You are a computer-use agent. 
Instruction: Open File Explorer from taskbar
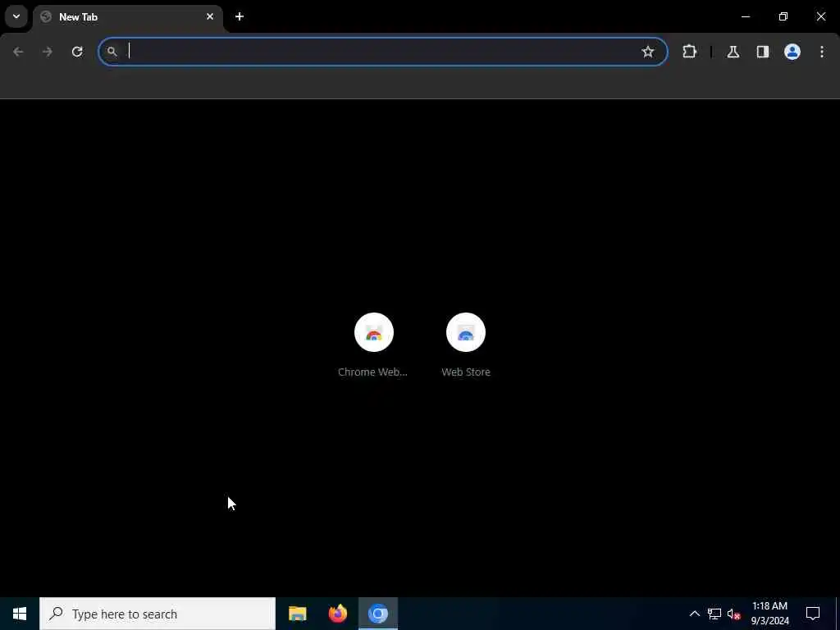297,614
